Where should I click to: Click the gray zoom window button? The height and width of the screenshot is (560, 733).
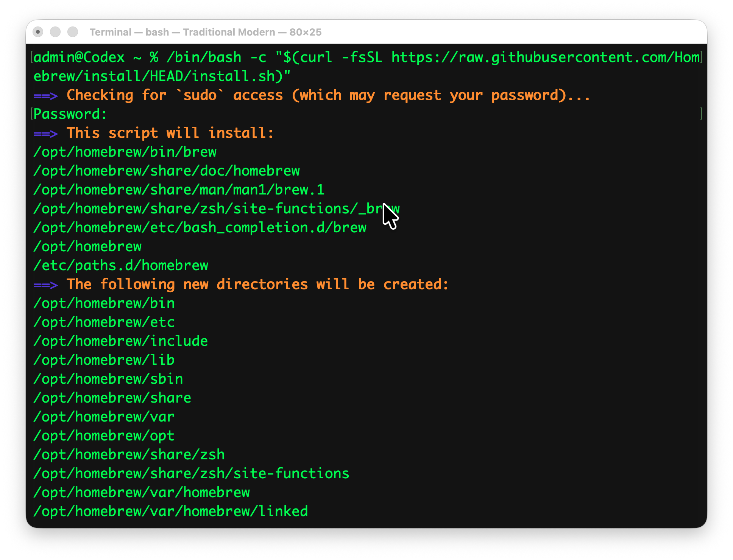73,32
